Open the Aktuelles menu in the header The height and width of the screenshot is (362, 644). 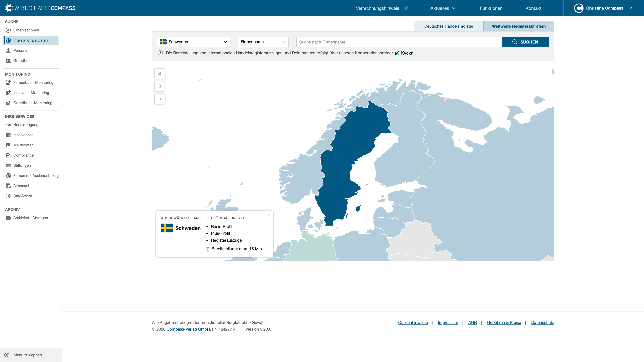coord(443,8)
